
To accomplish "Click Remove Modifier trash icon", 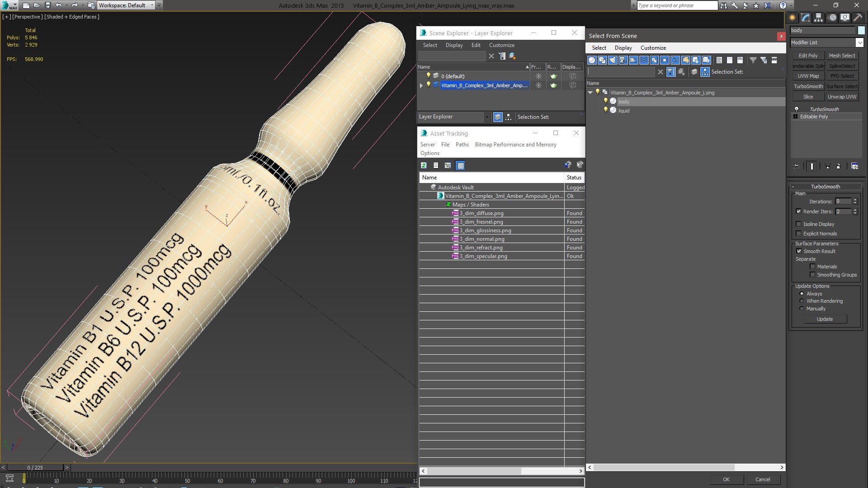I will click(x=839, y=166).
